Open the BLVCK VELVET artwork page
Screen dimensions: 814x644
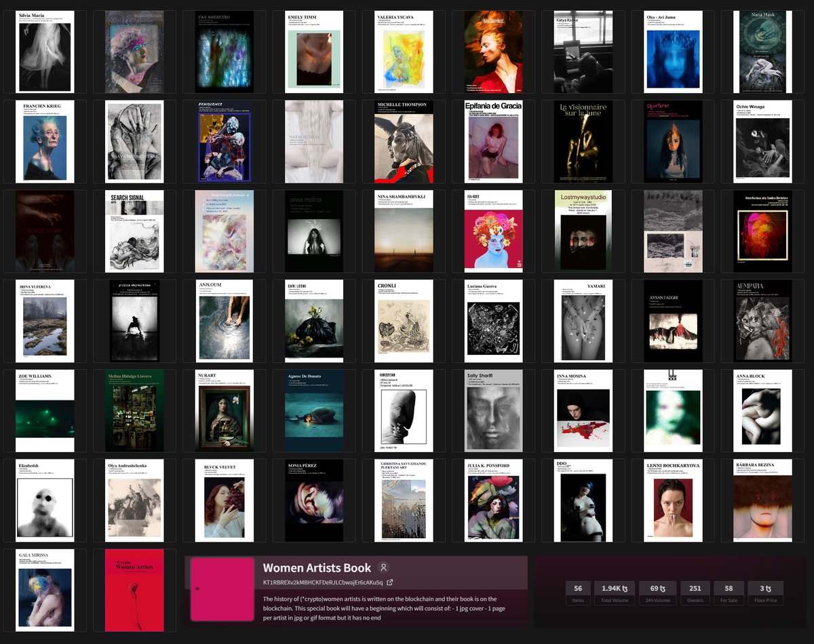pos(225,500)
